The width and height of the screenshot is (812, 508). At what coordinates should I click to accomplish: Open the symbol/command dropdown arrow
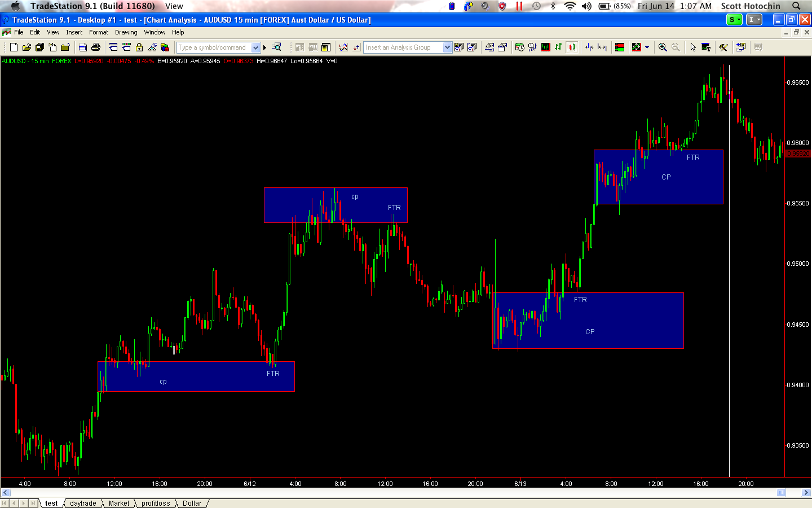pos(255,47)
